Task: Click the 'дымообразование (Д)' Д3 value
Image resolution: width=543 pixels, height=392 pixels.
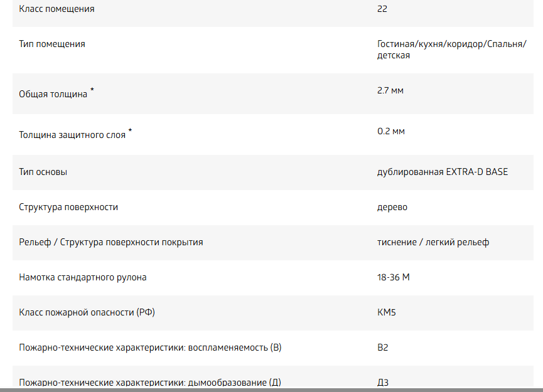Action: pos(383,383)
